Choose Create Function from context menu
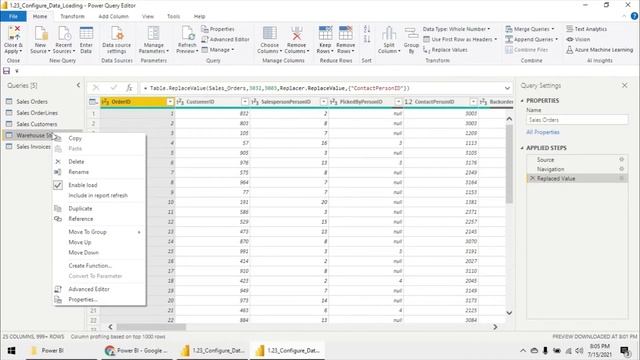The width and height of the screenshot is (640, 360). coord(90,266)
